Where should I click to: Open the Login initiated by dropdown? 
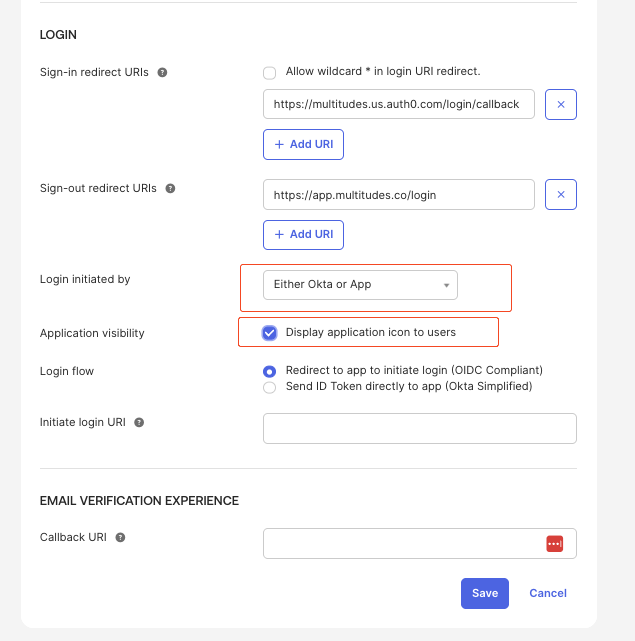[x=360, y=285]
